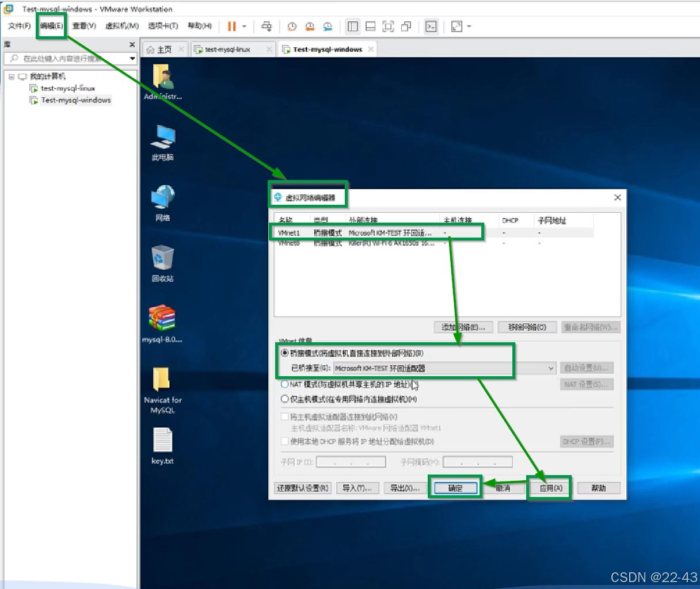Click the console view toolbar icon
700x589 pixels.
tap(431, 26)
